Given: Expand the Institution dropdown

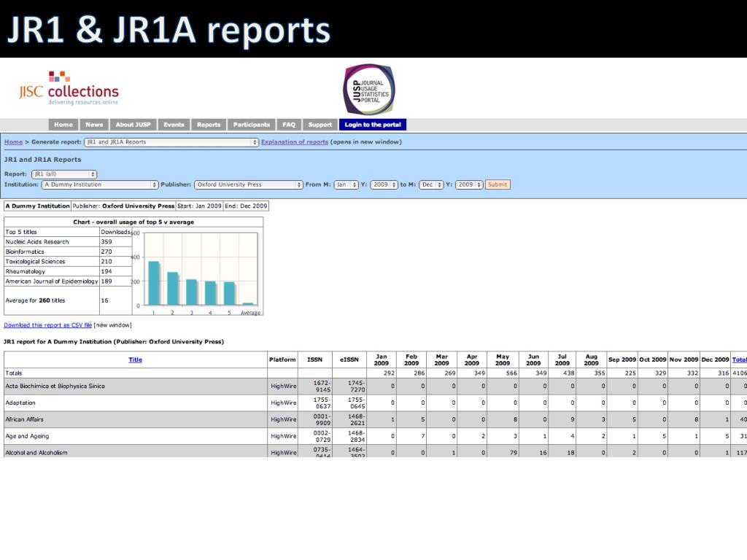Looking at the screenshot, I should 100,184.
